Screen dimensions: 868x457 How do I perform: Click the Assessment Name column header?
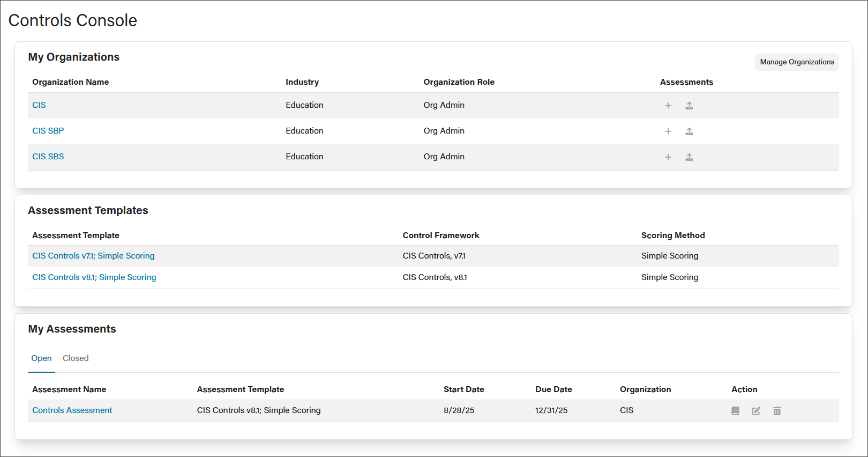tap(69, 389)
